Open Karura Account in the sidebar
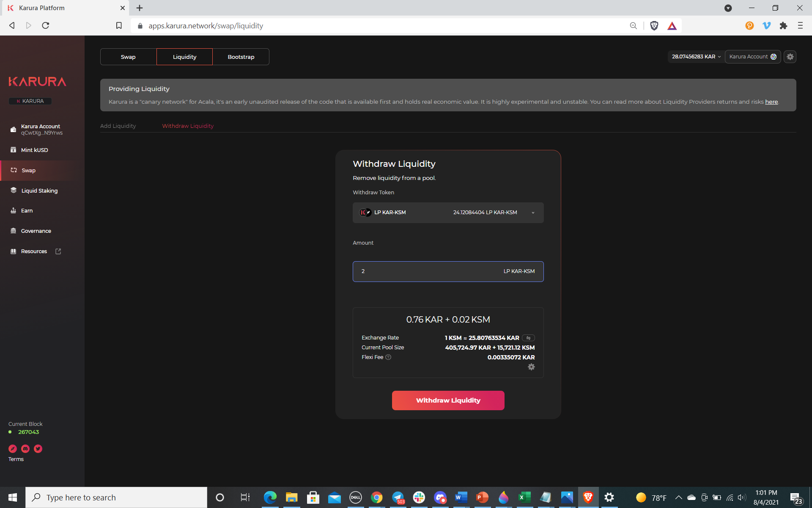The width and height of the screenshot is (812, 508). click(42, 130)
